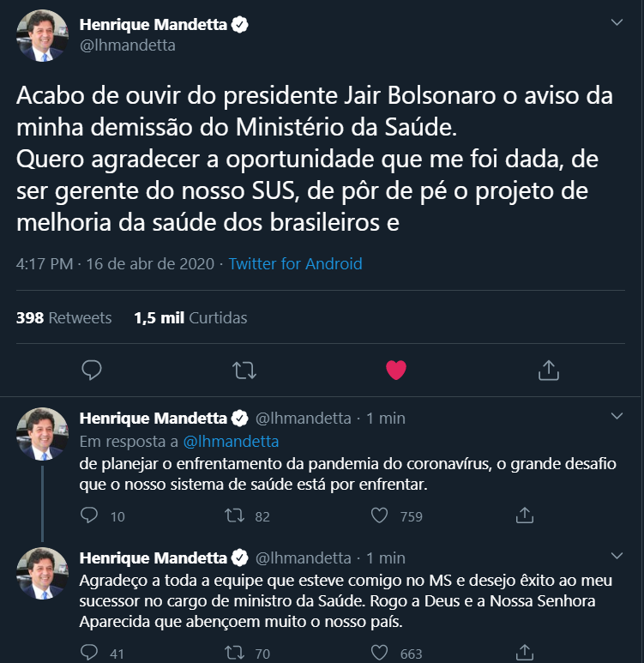Unlike the main tweet red heart
This screenshot has width=644, height=663.
point(395,370)
